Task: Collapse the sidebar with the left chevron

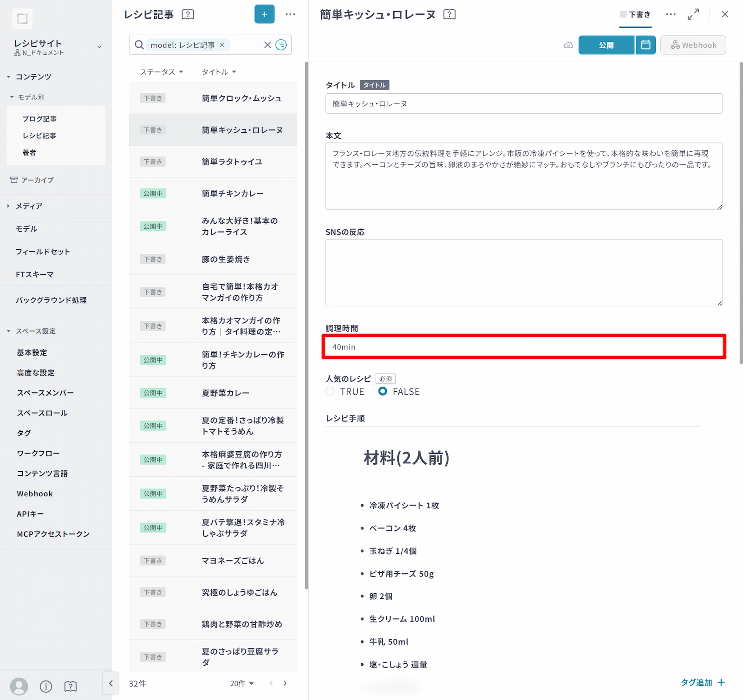Action: (x=111, y=683)
